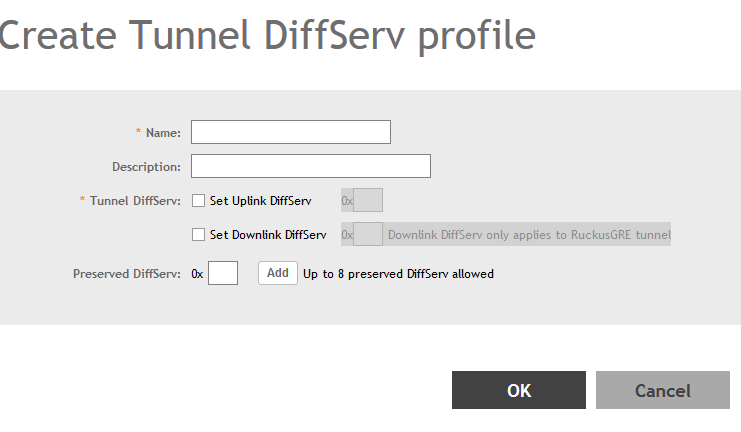Click the RuckusGRE tunnel downlink note
Viewport: 741px width, 432px height.
pyautogui.click(x=528, y=235)
